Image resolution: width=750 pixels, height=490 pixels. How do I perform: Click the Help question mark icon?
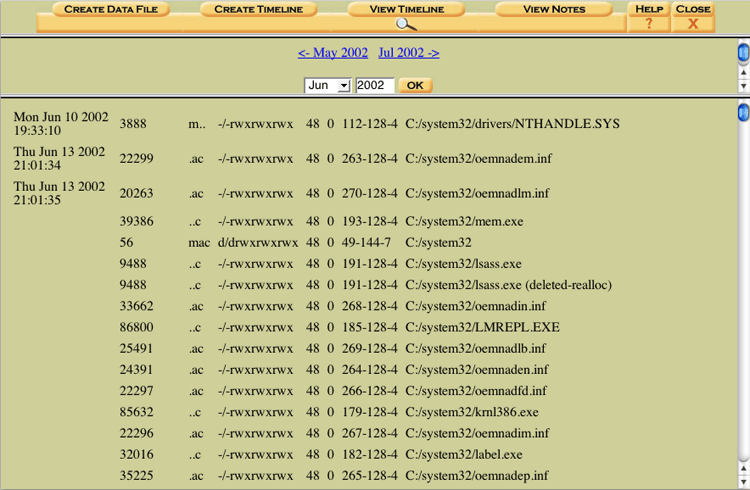(649, 24)
